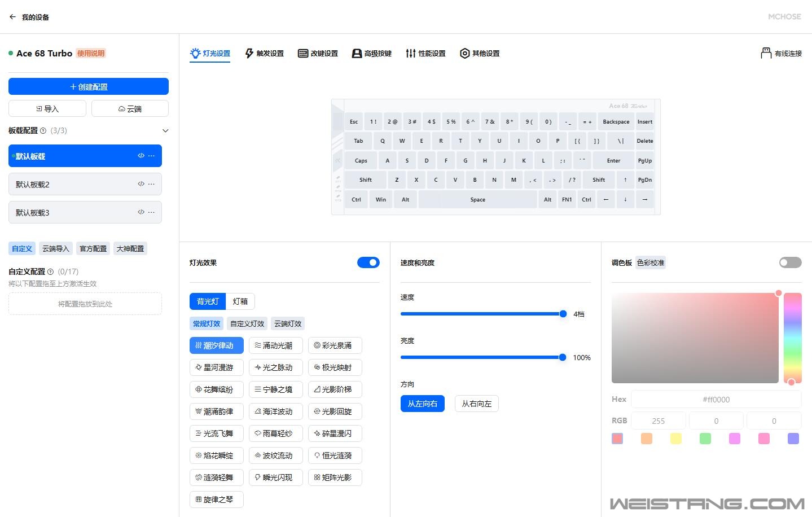Open the 改键设置 tab
Screen dimensions: 812x517
click(x=318, y=53)
